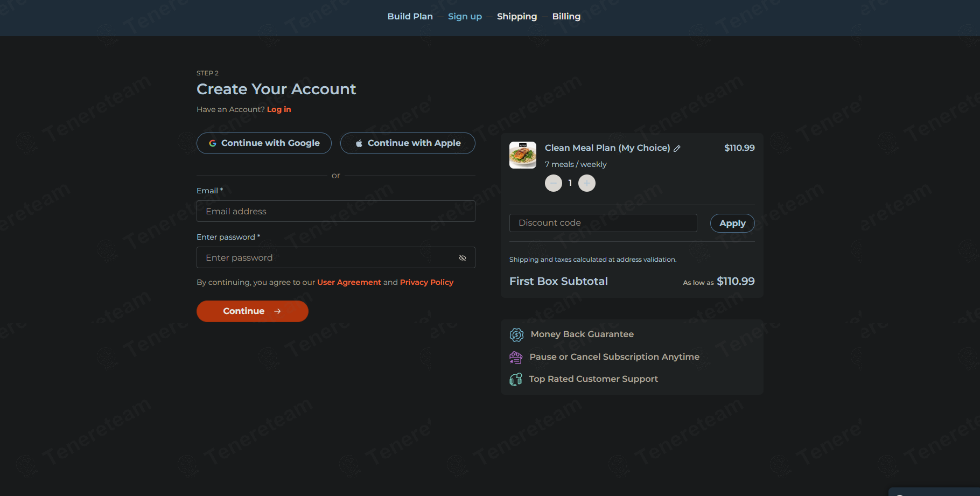This screenshot has height=496, width=980.
Task: Increase meal plan quantity with plus button
Action: (586, 184)
